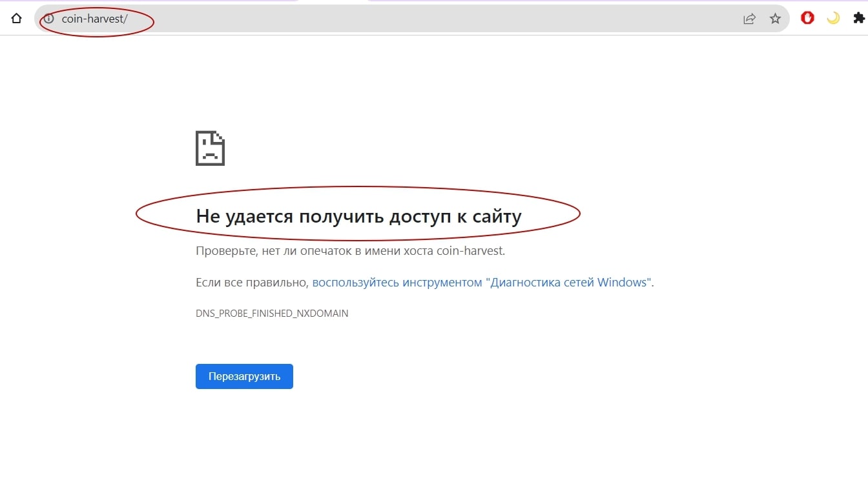Bookmark this page with the star icon
The height and width of the screenshot is (480, 868).
775,19
